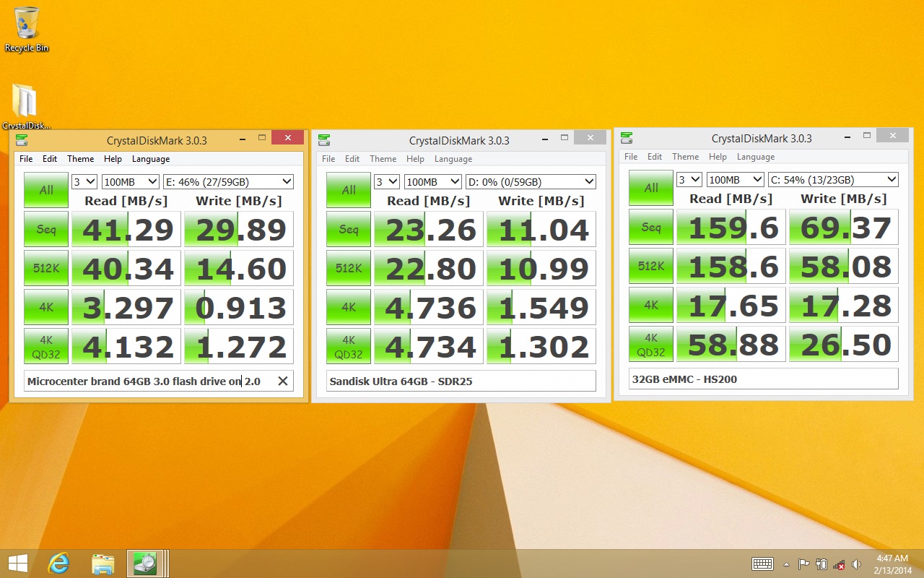Click app icon in C: drive window title bar
The height and width of the screenshot is (578, 924).
[627, 138]
